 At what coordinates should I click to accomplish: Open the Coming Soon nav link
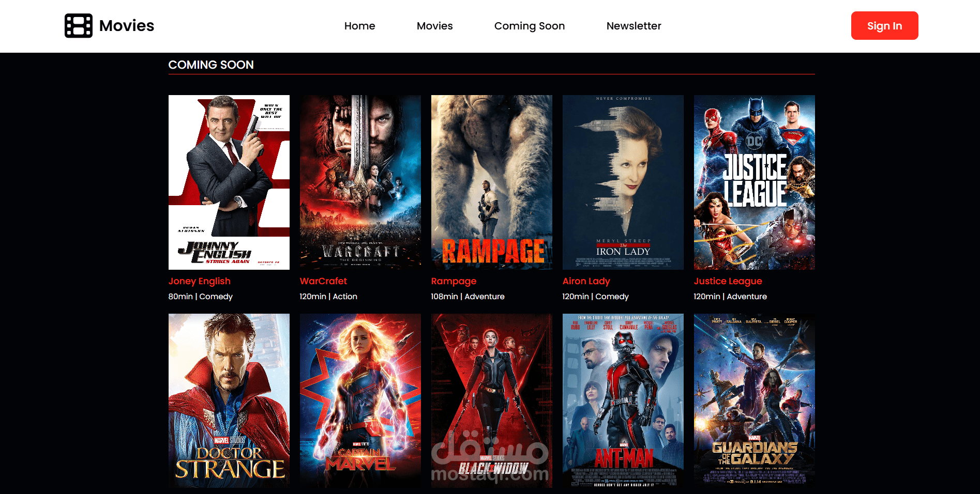pos(530,26)
